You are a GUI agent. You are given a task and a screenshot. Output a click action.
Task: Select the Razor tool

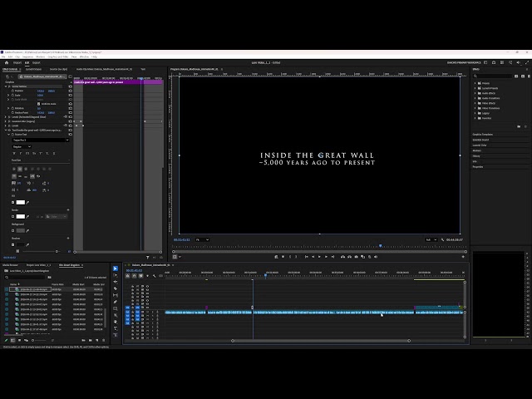(x=116, y=288)
